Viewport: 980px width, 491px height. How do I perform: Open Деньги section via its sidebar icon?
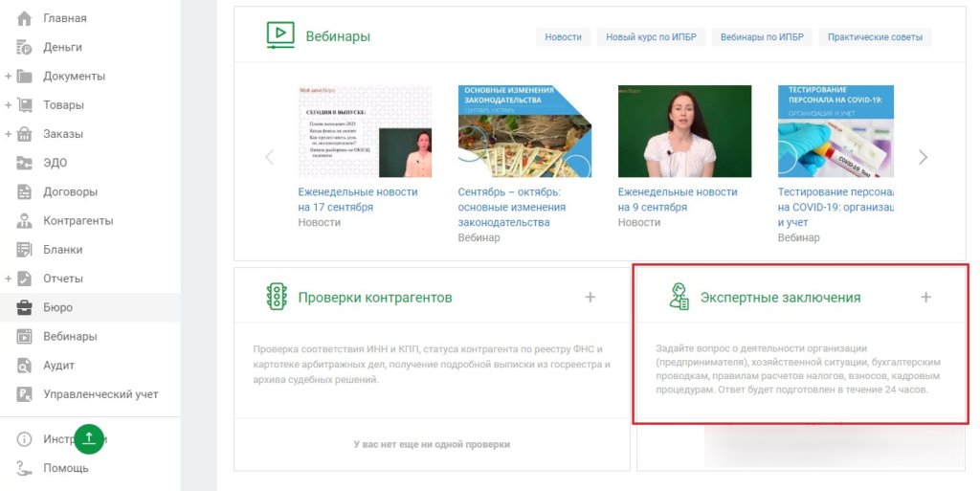click(x=25, y=47)
